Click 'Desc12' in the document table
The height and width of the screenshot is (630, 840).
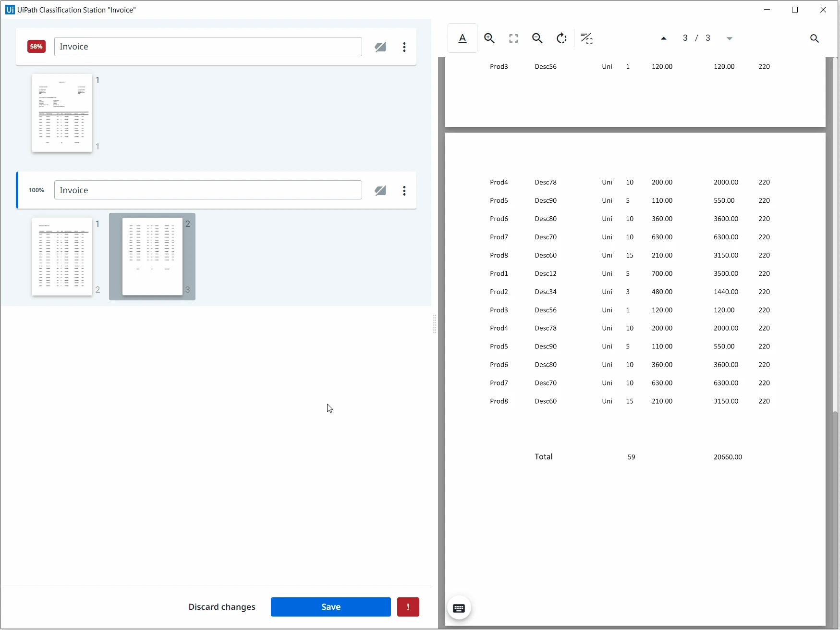click(x=546, y=273)
